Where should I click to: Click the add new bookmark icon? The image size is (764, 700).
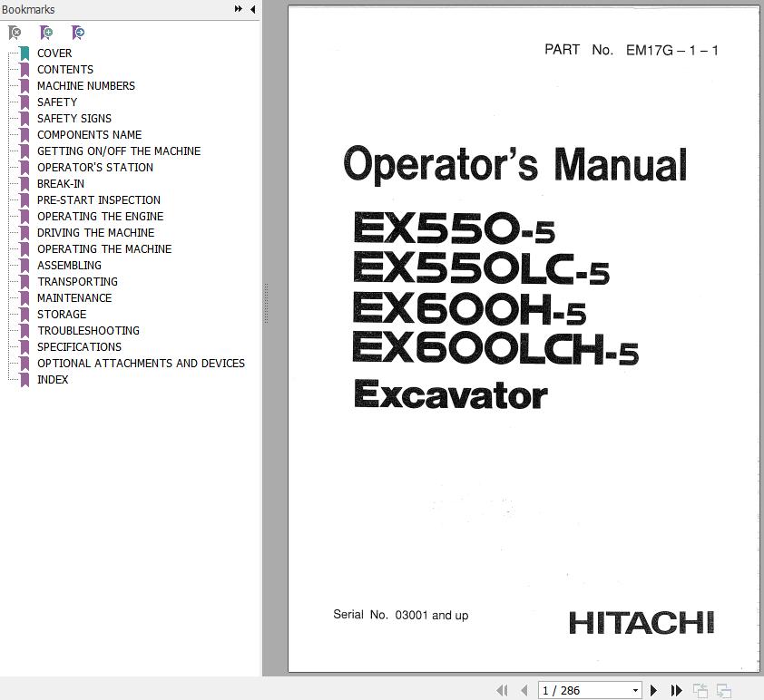(x=46, y=33)
